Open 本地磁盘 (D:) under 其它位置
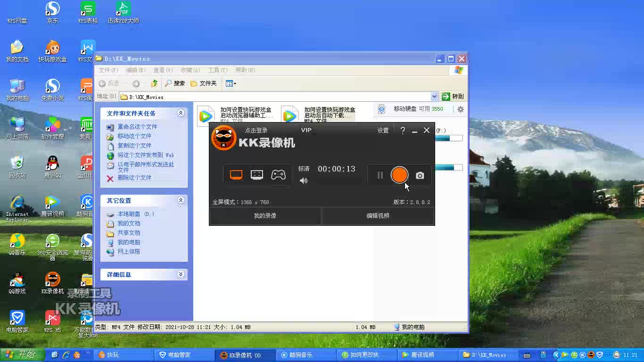 click(x=136, y=214)
